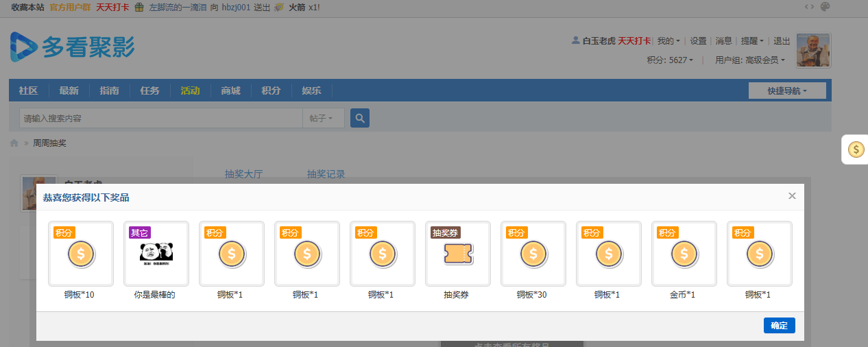Open the 商城 navigation menu item
Viewport: 868px width, 347px height.
(230, 91)
